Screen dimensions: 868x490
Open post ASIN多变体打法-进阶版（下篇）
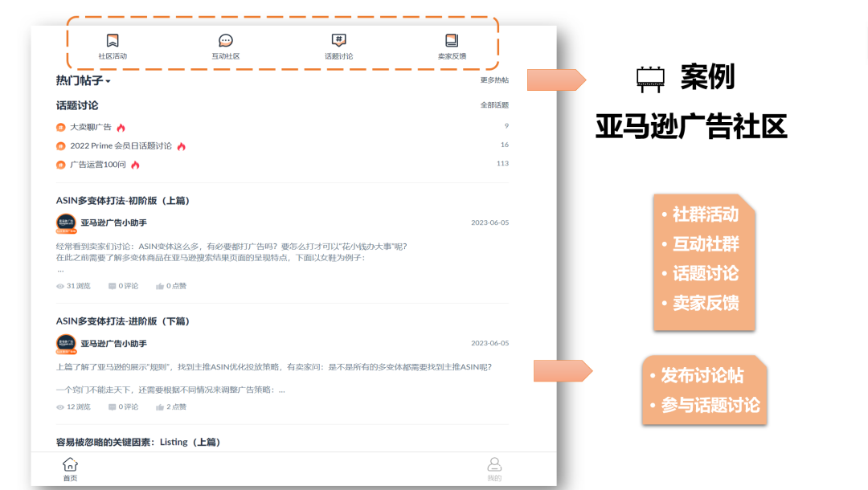coord(122,321)
